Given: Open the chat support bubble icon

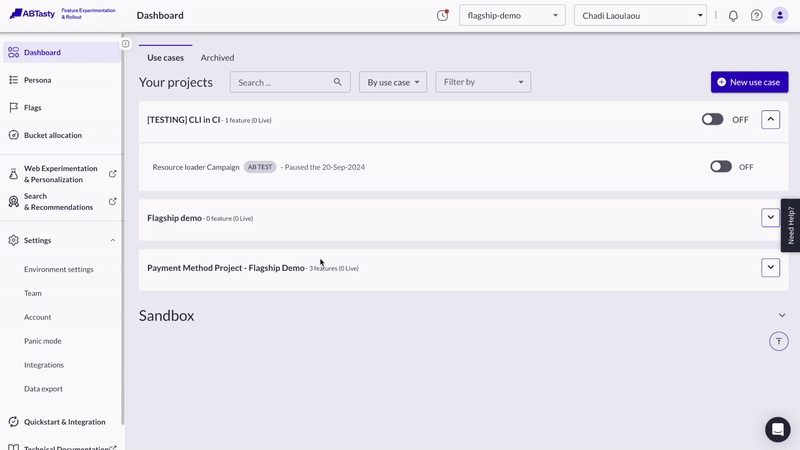Looking at the screenshot, I should tap(777, 429).
